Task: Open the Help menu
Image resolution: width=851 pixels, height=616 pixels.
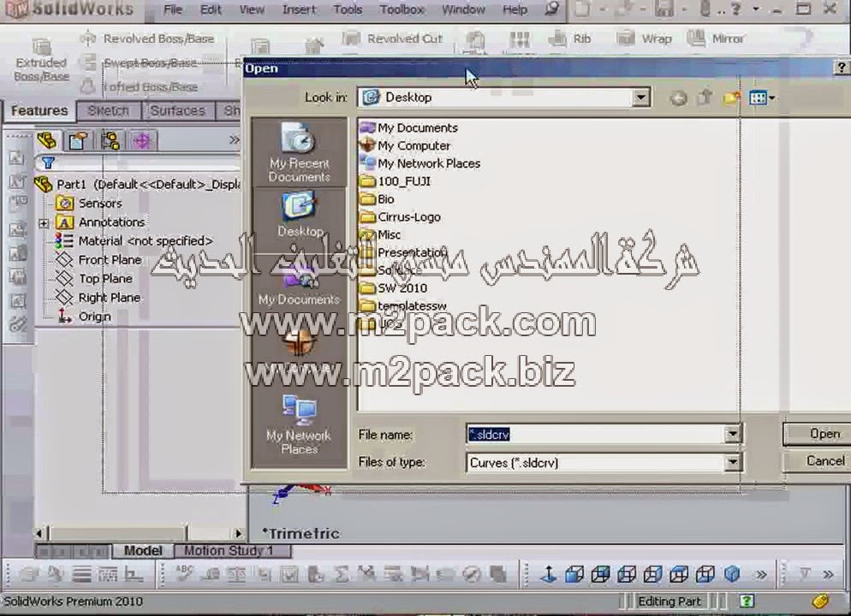Action: coord(515,9)
